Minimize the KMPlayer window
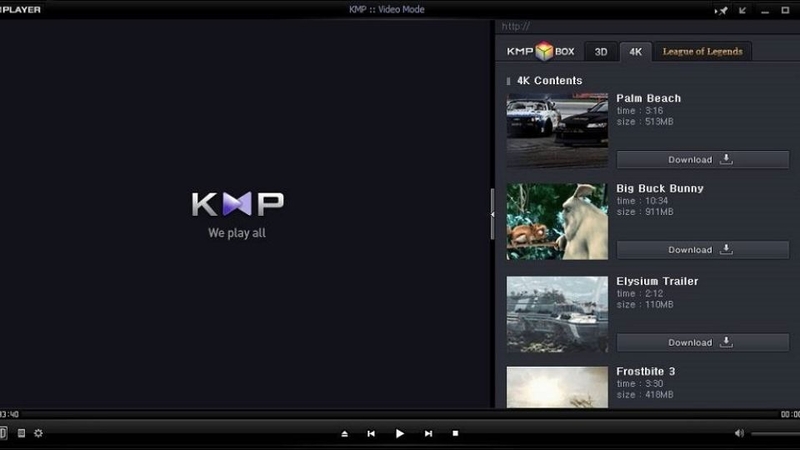This screenshot has width=800, height=450. pyautogui.click(x=765, y=11)
